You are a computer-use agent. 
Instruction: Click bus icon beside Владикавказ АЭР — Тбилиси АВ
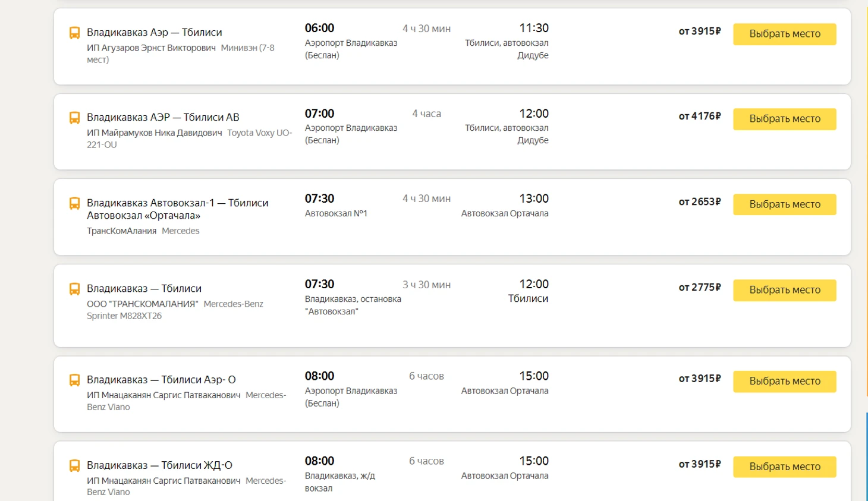click(x=74, y=118)
